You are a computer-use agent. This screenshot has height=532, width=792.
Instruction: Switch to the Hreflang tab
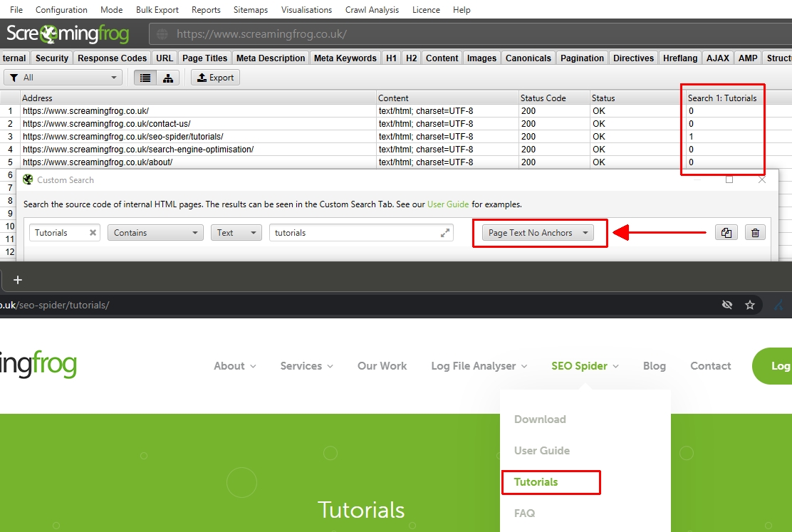click(680, 58)
